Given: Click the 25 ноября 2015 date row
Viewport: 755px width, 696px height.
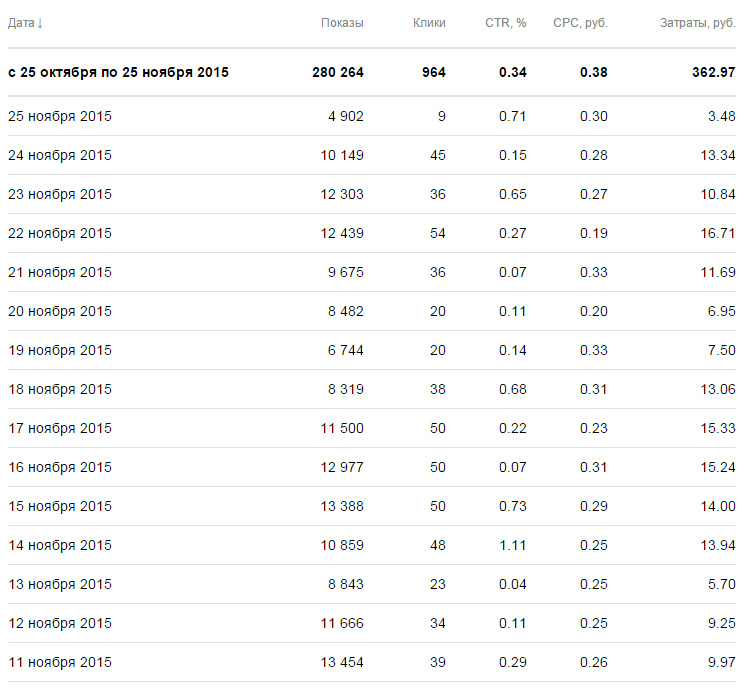Looking at the screenshot, I should point(60,116).
